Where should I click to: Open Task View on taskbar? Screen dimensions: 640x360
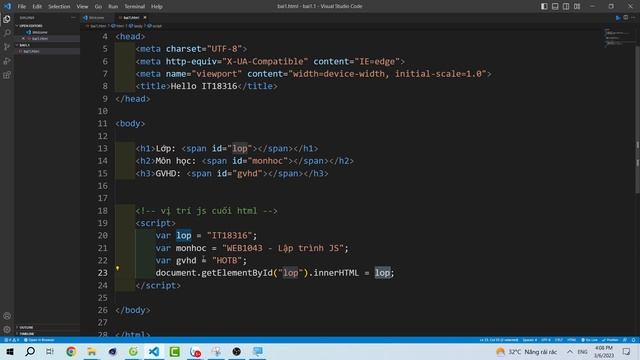(x=50, y=351)
